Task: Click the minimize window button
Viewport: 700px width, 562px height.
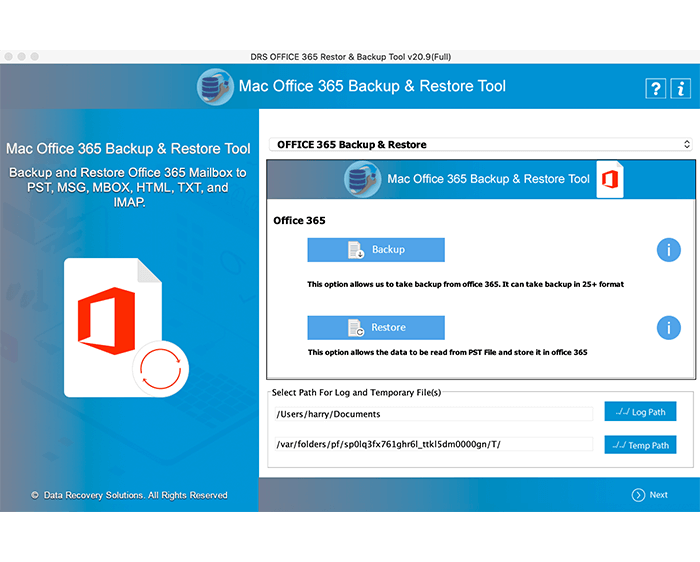Action: pyautogui.click(x=21, y=56)
